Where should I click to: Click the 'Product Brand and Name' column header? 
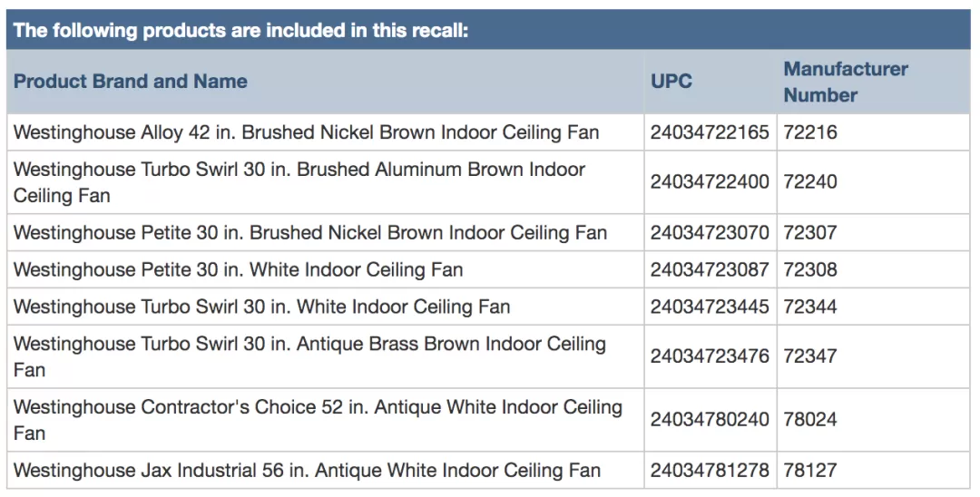(131, 81)
